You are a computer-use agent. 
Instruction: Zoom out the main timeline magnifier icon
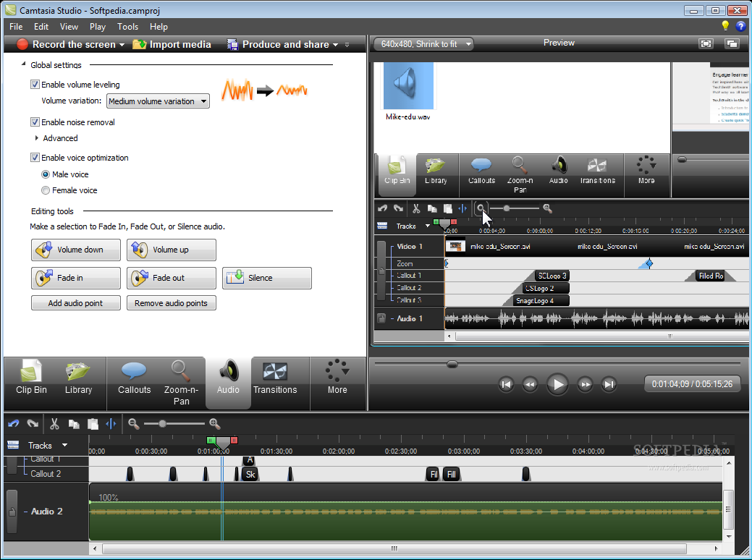[x=133, y=424]
